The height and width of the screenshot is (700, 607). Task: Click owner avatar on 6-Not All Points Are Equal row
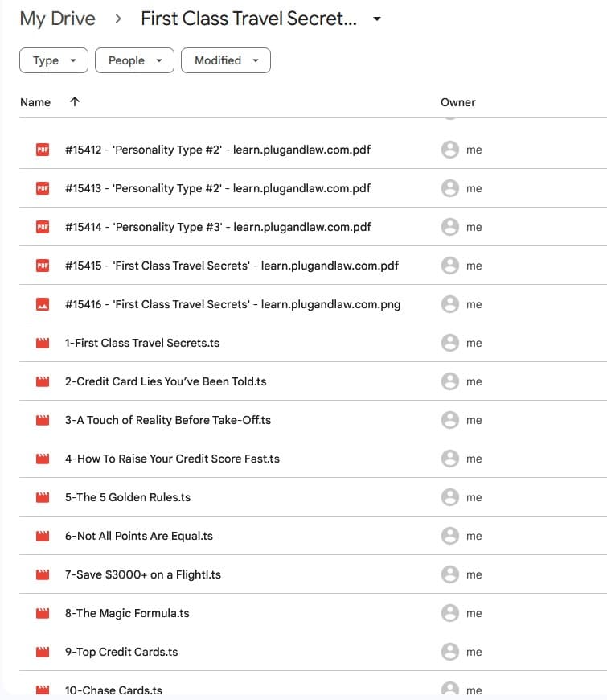tap(450, 536)
